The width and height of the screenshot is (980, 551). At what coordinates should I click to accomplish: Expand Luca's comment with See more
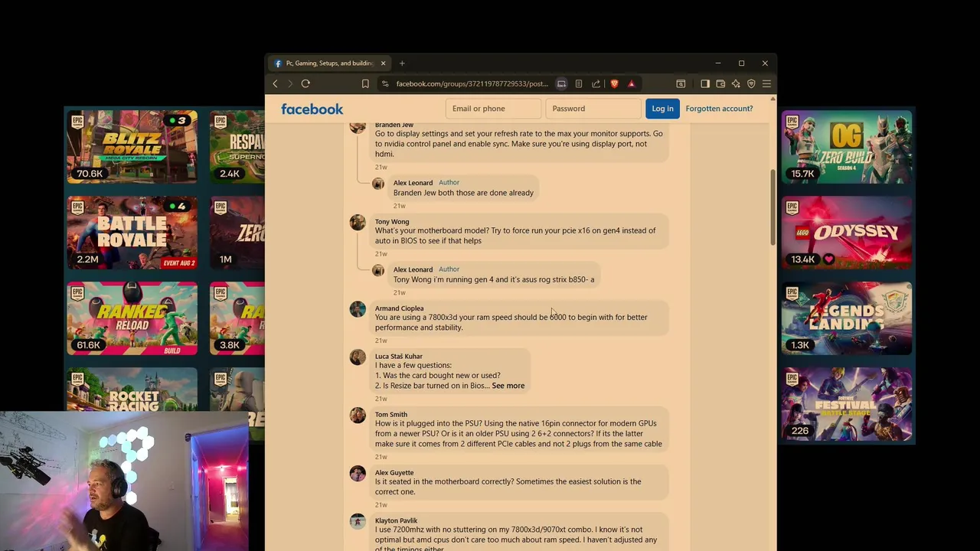coord(508,386)
